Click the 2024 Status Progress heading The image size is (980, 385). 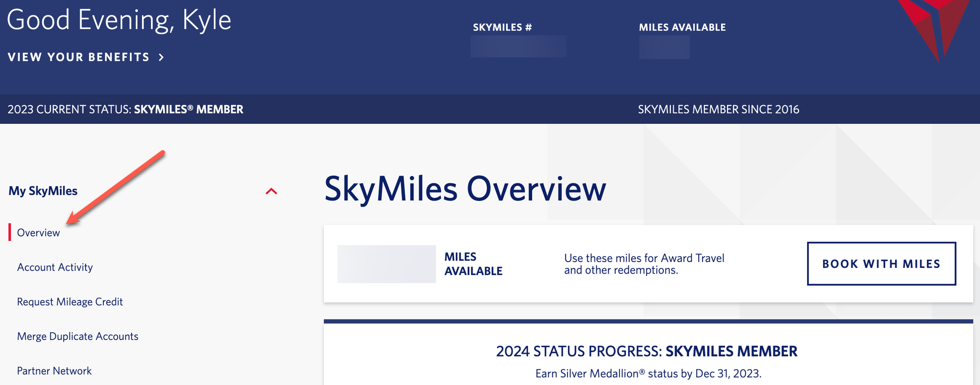[x=646, y=352]
